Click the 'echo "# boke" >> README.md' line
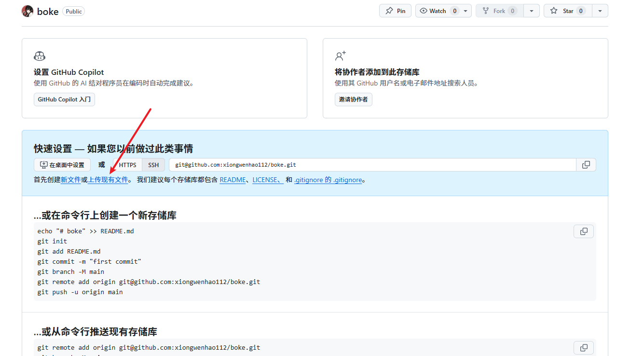644x356 pixels. click(x=85, y=231)
